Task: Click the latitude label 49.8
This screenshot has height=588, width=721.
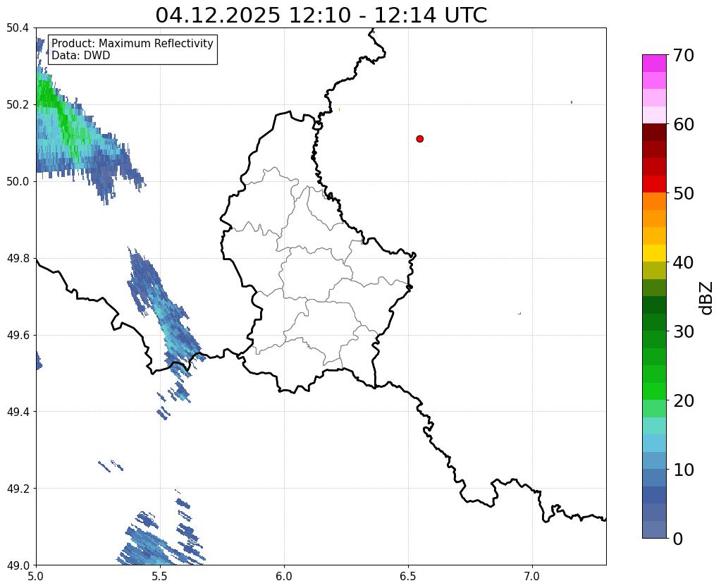Action: [18, 259]
